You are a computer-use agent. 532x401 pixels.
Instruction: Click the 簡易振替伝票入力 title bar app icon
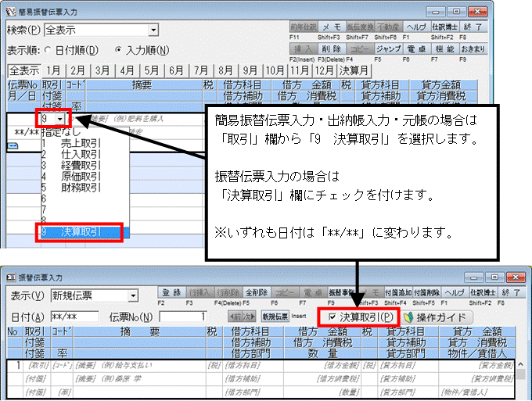pyautogui.click(x=10, y=12)
